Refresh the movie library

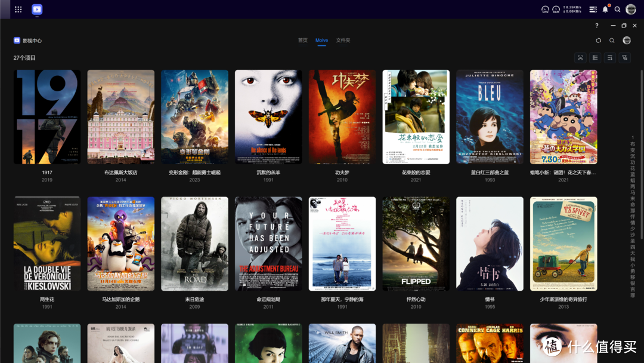pos(599,40)
